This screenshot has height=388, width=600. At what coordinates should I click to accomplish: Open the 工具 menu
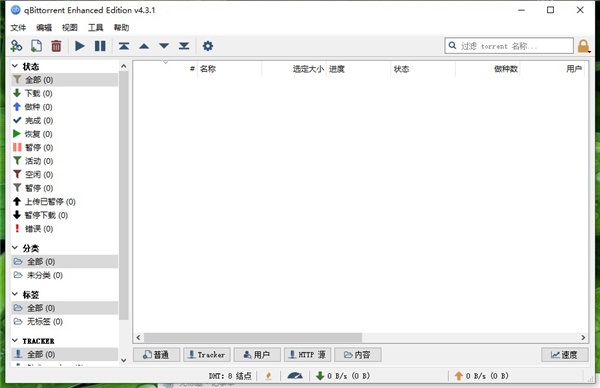(x=95, y=28)
